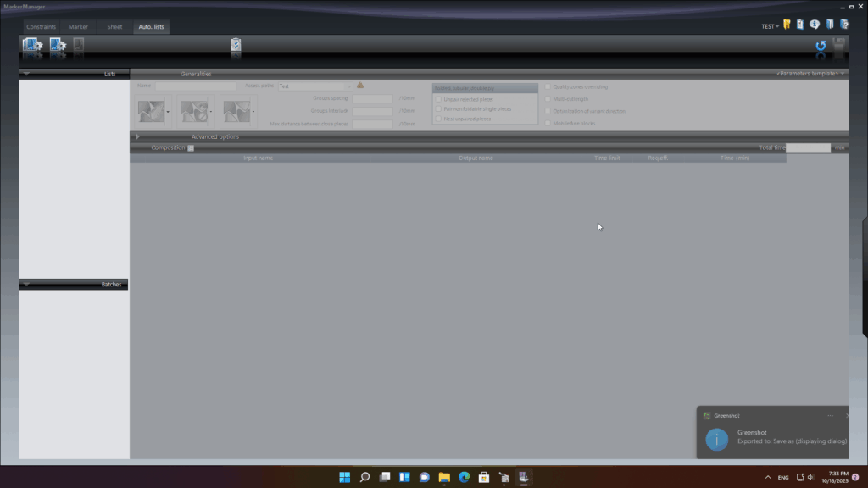The height and width of the screenshot is (488, 868).
Task: Enable Unpair rejected pieces checkbox
Action: (x=438, y=99)
